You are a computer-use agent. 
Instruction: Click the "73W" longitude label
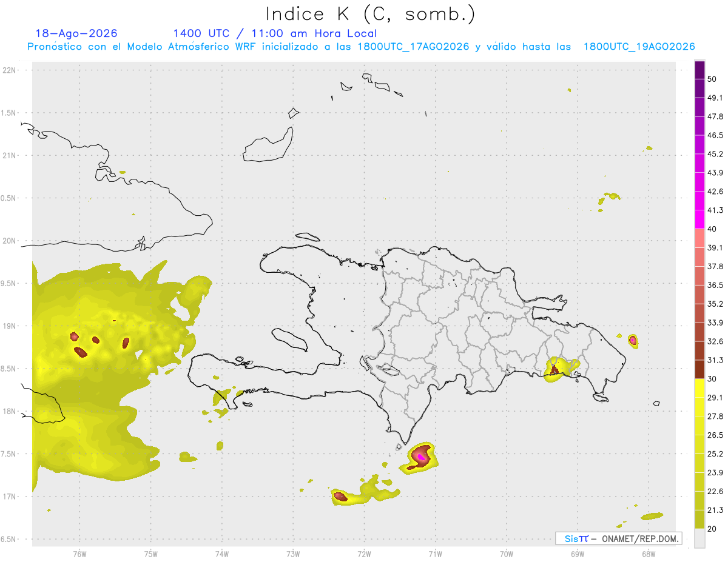pos(293,554)
